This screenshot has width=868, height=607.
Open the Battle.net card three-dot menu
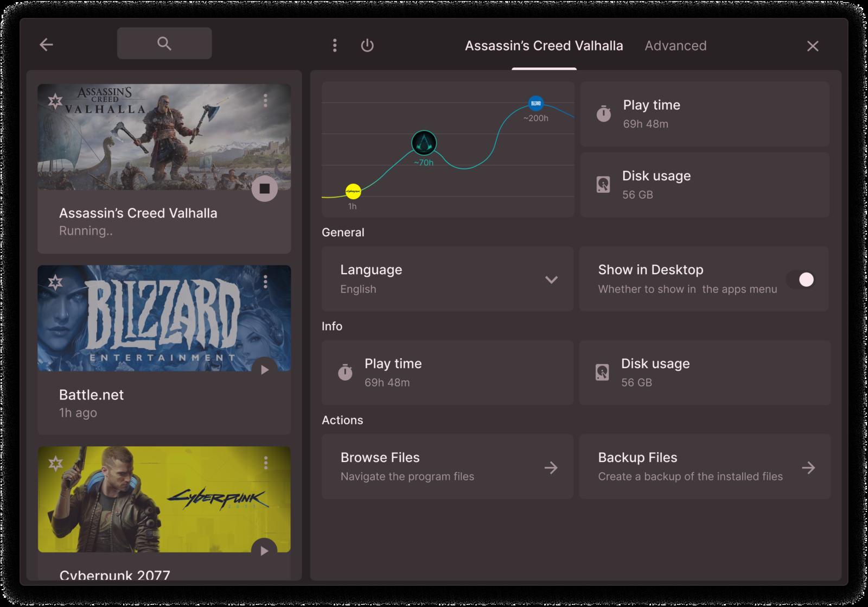(265, 281)
